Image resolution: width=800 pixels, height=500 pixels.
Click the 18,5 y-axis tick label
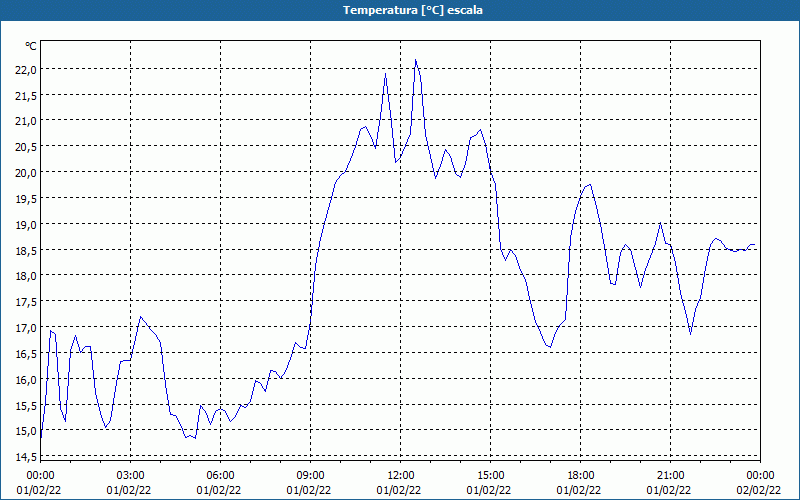(x=26, y=251)
